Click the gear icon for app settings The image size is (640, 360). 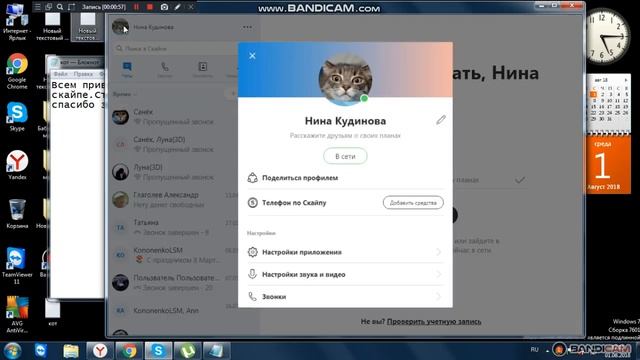(x=253, y=252)
